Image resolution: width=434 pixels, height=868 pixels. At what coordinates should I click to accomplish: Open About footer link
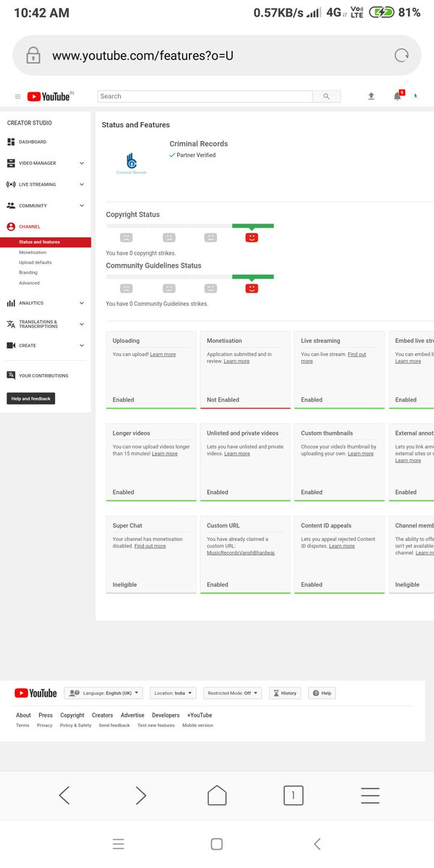[x=23, y=715]
